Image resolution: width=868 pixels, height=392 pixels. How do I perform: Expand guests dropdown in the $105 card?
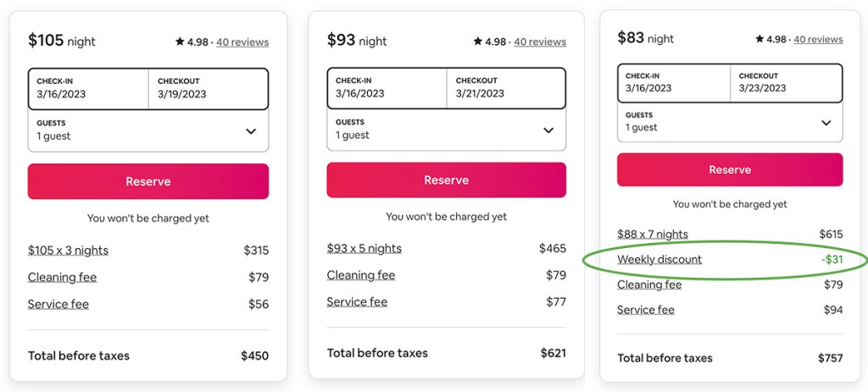pos(251,131)
